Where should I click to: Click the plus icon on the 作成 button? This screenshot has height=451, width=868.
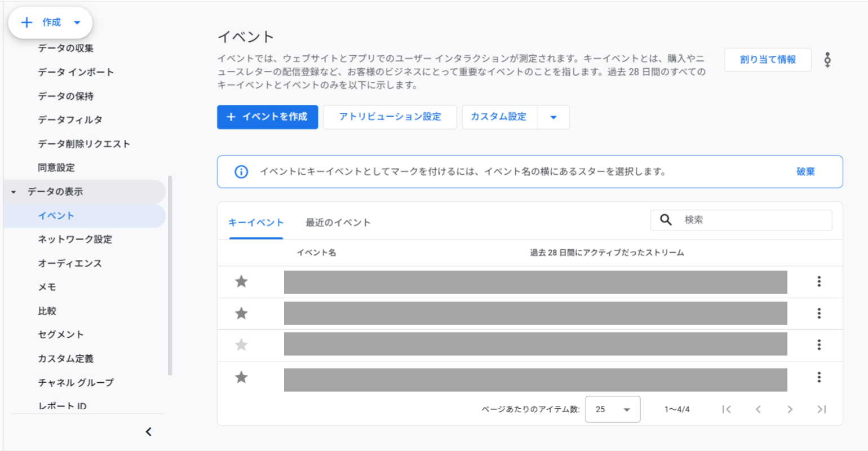click(x=26, y=22)
